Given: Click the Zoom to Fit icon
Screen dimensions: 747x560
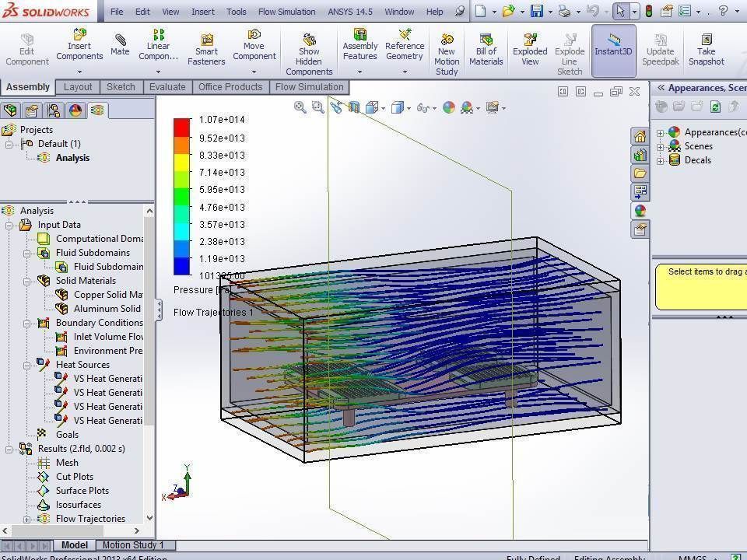Looking at the screenshot, I should pos(300,107).
